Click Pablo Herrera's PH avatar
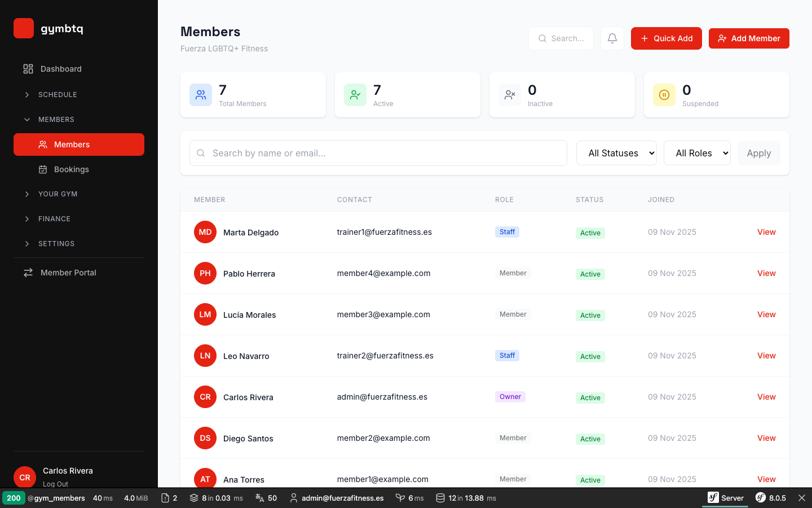The image size is (812, 508). 205,273
